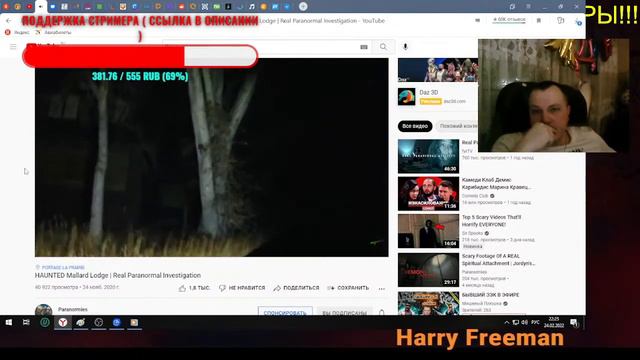
Task: Click Камеди Клаб Демис Карибидис video title
Action: (x=496, y=183)
